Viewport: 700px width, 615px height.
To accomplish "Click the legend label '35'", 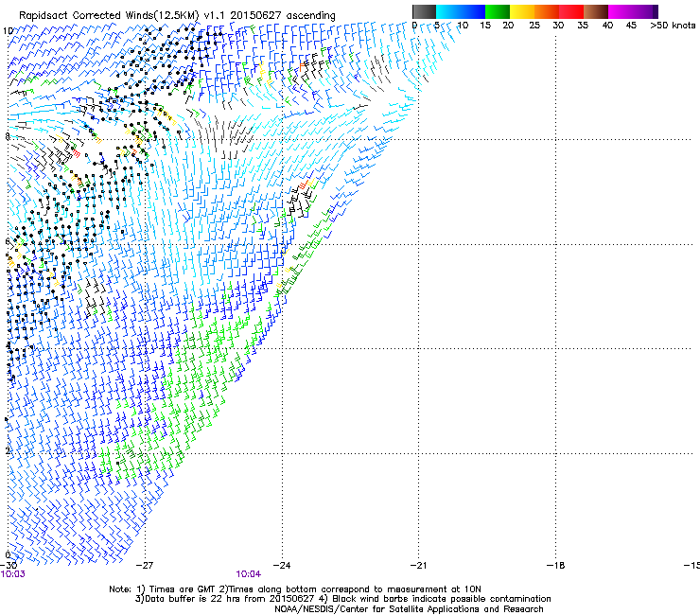I will pyautogui.click(x=583, y=26).
